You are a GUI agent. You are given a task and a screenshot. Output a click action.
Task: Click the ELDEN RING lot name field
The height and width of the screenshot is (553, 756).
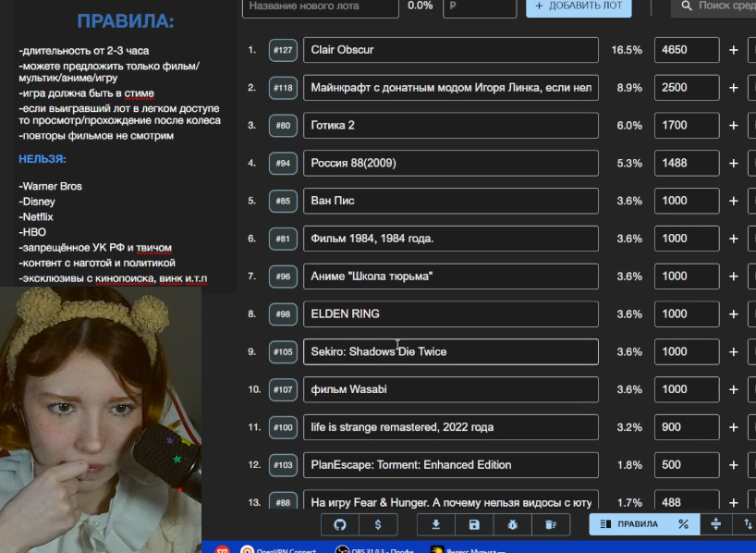click(451, 314)
